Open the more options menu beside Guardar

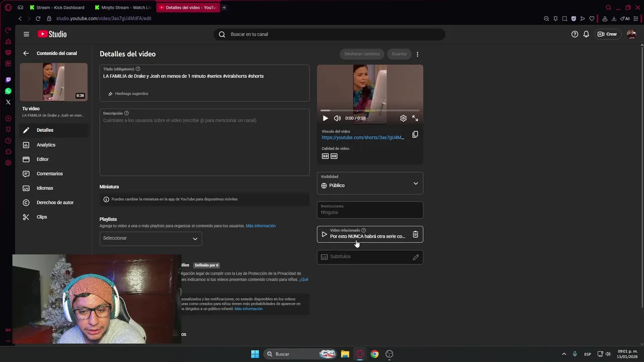coord(417,54)
